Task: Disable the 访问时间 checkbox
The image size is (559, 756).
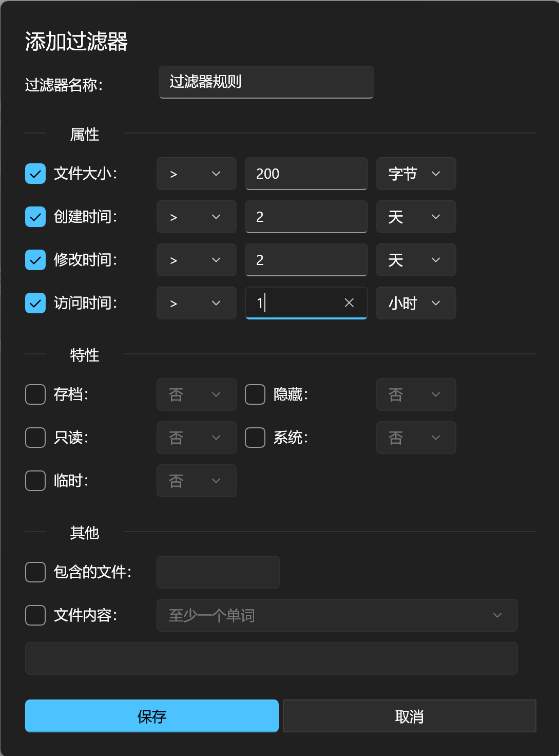Action: [x=35, y=303]
